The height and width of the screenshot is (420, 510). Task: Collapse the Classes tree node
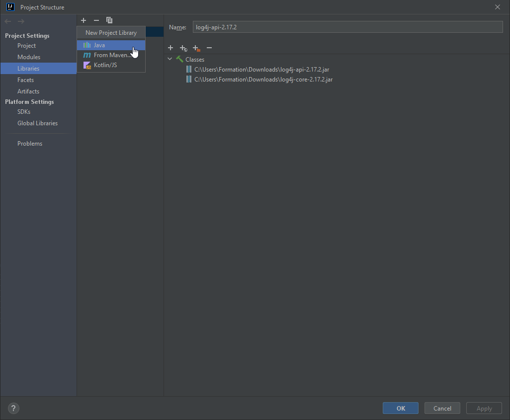170,59
